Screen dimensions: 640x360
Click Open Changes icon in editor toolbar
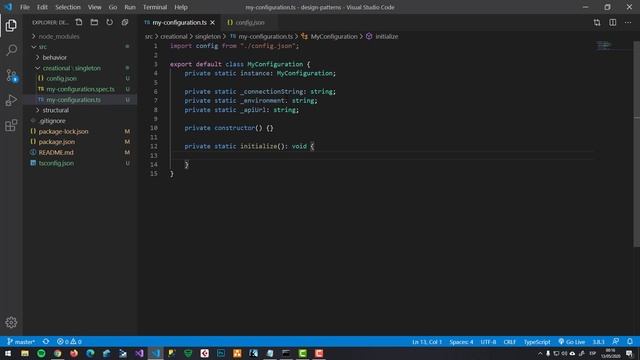[x=597, y=22]
